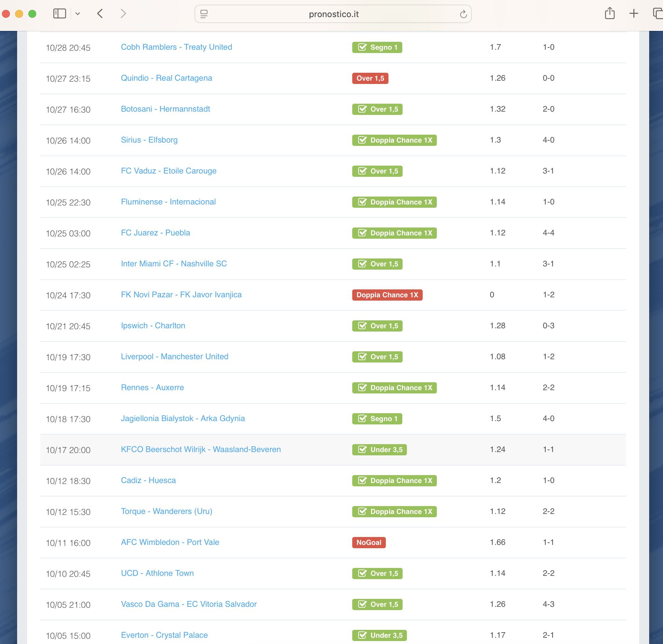The width and height of the screenshot is (663, 644).
Task: Click the red NoGoal badge for AFC Wimbledon
Action: pyautogui.click(x=369, y=543)
